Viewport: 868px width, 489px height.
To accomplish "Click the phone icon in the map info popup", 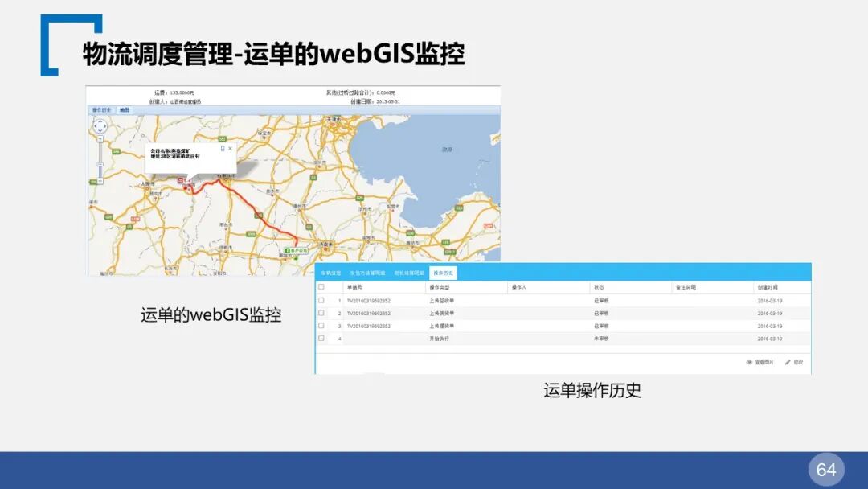I will click(x=223, y=148).
